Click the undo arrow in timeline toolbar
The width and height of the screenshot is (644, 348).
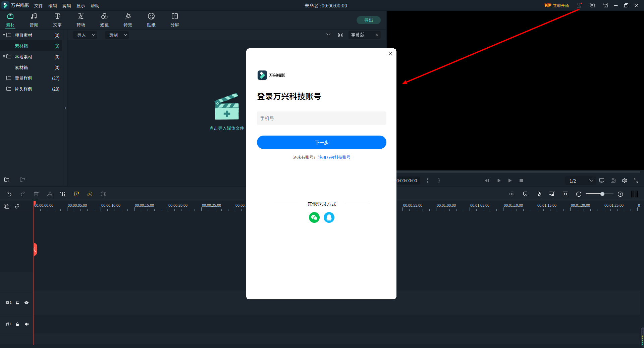[9, 194]
